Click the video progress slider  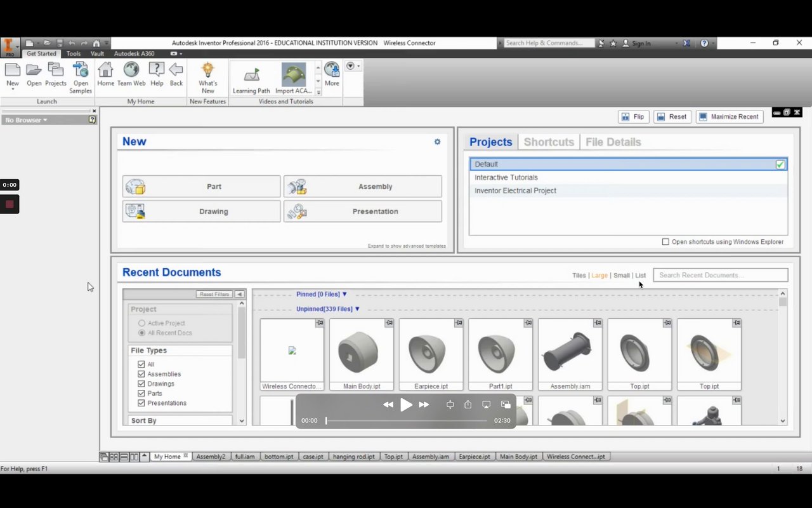click(406, 420)
